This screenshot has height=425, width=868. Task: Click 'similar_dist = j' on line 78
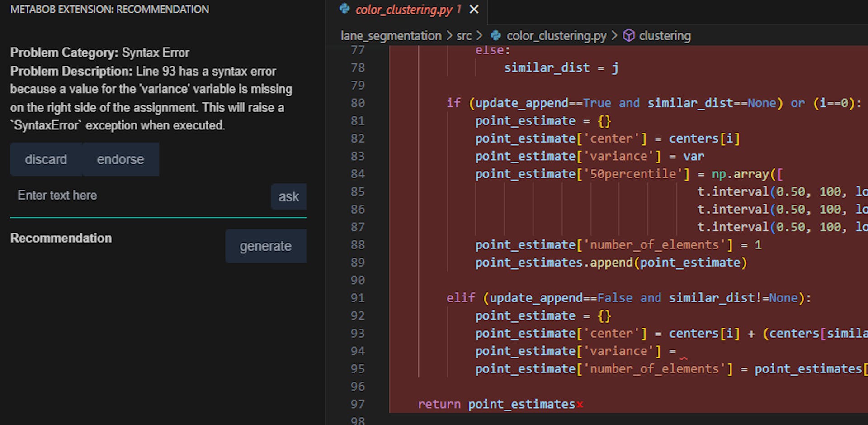(561, 68)
